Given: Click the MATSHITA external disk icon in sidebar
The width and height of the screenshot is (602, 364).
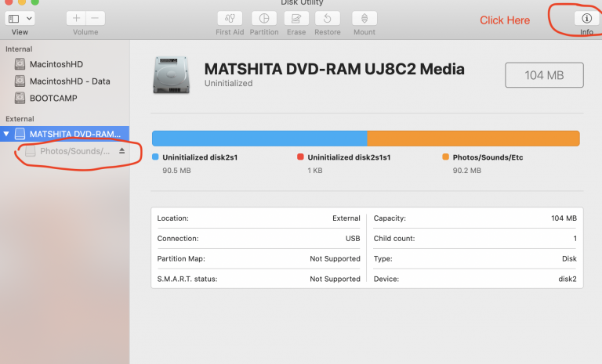Looking at the screenshot, I should click(20, 134).
